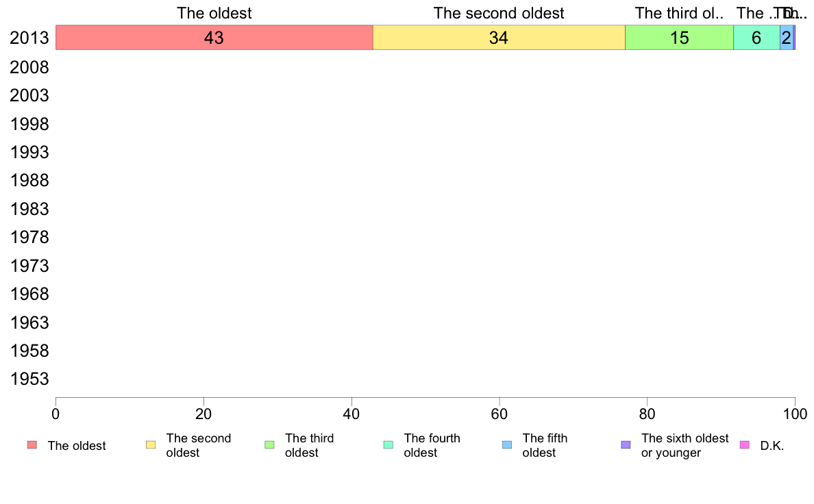Click the D.K. legend text label
This screenshot has width=814, height=504.
coord(772,446)
